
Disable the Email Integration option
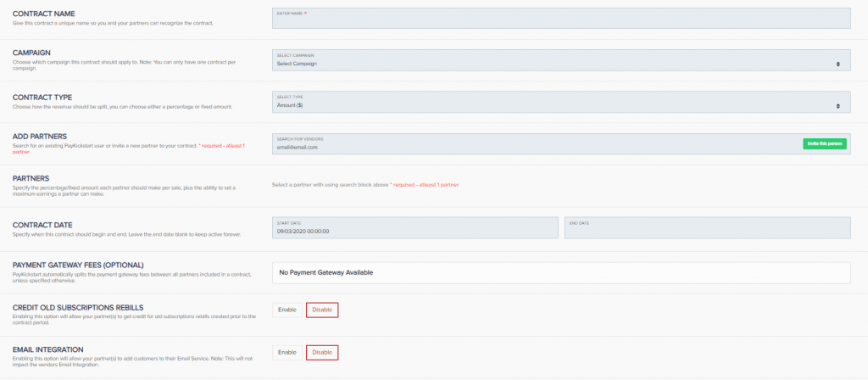tap(322, 352)
